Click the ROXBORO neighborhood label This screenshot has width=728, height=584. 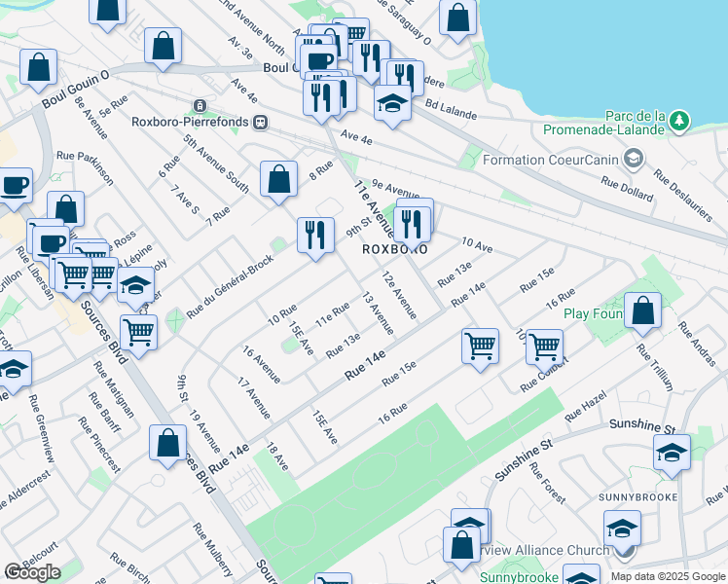tap(395, 249)
